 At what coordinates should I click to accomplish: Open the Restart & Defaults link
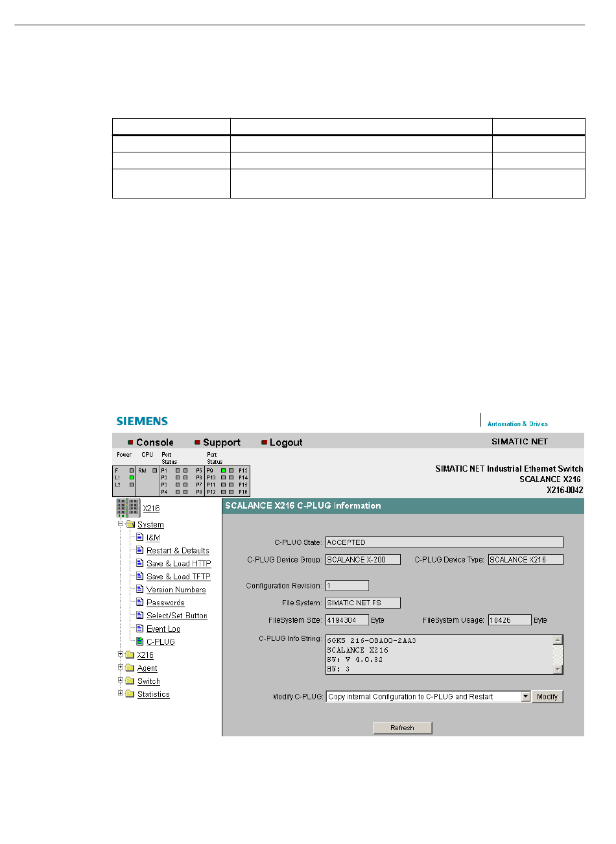(x=178, y=551)
